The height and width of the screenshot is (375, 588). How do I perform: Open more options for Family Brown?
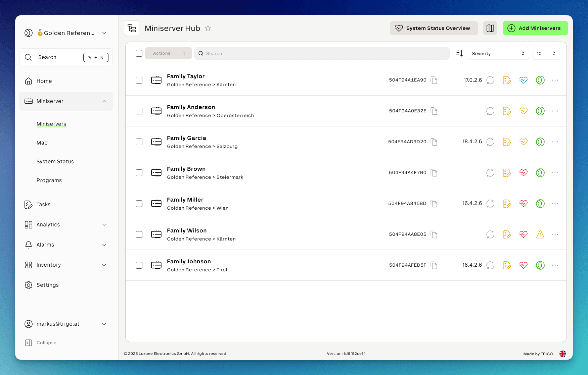[x=555, y=173]
